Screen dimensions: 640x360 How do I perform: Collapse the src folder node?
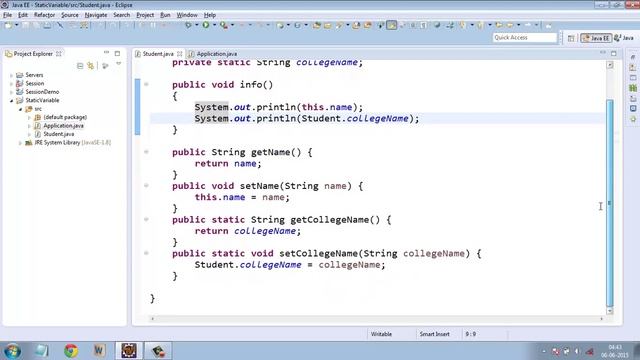(x=20, y=109)
